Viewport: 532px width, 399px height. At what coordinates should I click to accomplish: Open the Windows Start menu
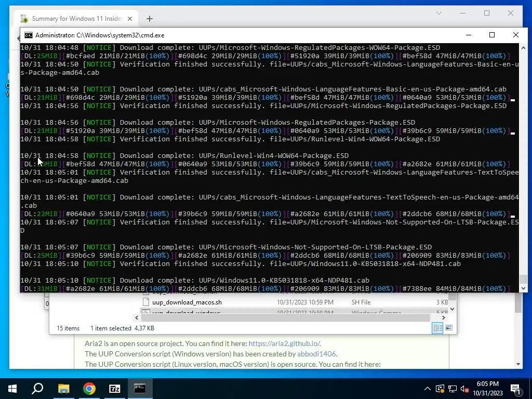tap(12, 389)
